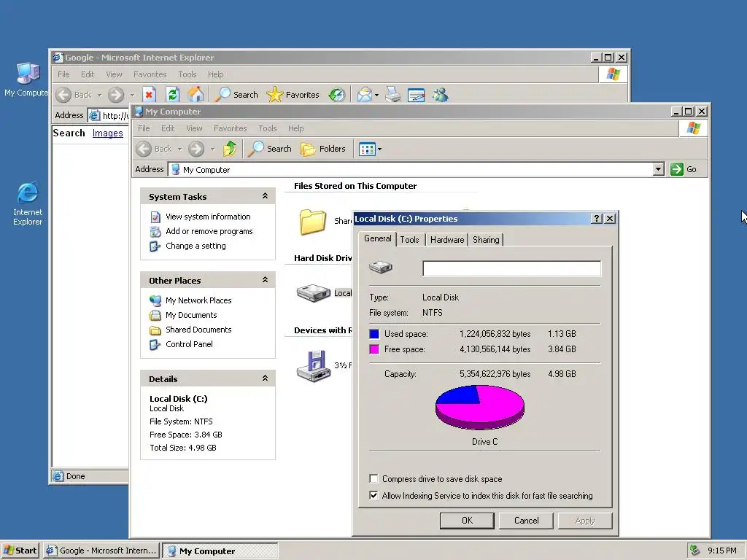Viewport: 747px width, 560px height.
Task: Open My Computer address bar dropdown
Action: point(659,169)
